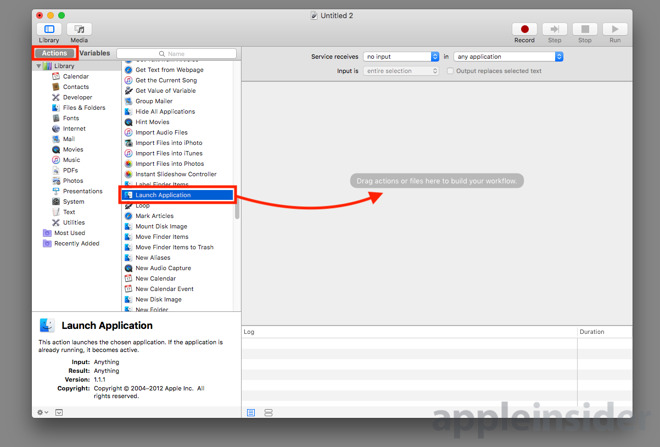Select the Contacts category
Viewport: 660px width, 447px height.
tap(76, 87)
